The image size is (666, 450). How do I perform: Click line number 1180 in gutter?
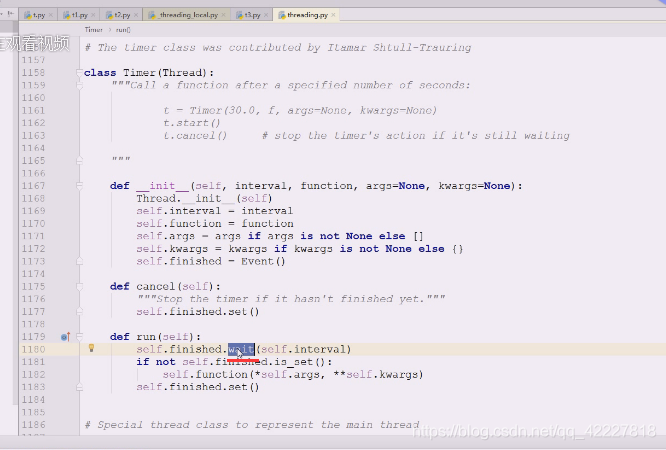33,349
